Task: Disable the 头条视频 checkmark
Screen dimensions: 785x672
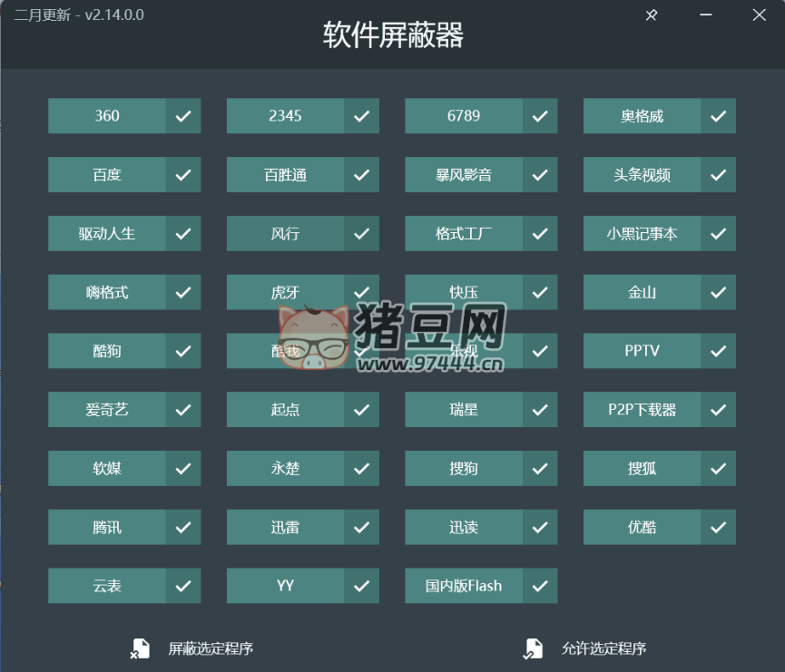Action: click(x=718, y=175)
